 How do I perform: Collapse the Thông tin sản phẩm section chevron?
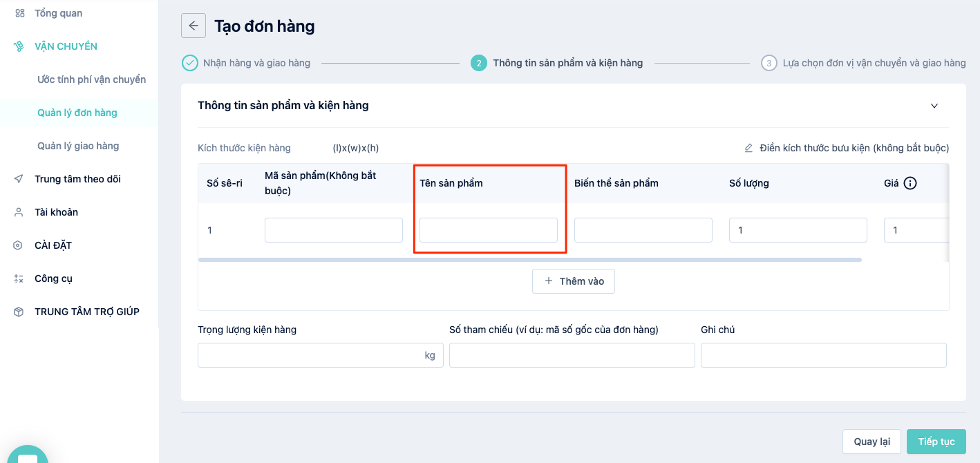(x=934, y=106)
